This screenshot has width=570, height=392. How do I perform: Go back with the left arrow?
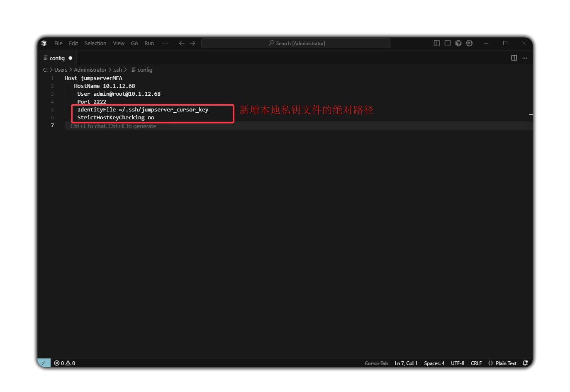click(181, 43)
